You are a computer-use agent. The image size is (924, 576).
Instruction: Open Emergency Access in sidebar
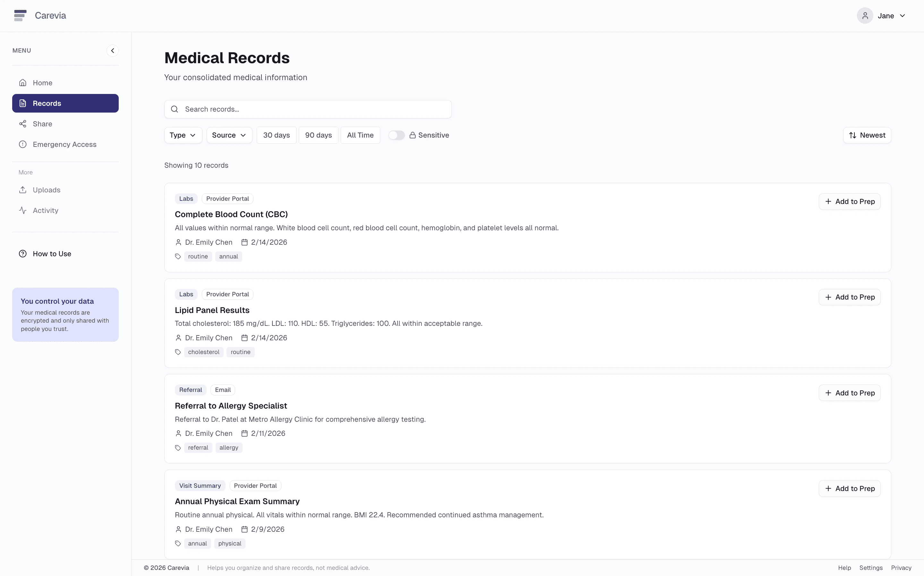[x=65, y=144]
